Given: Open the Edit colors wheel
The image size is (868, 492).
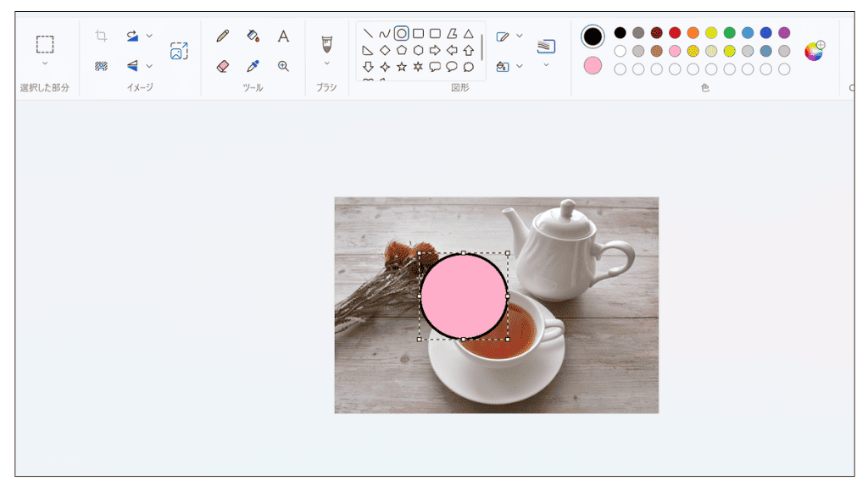Looking at the screenshot, I should tap(814, 51).
